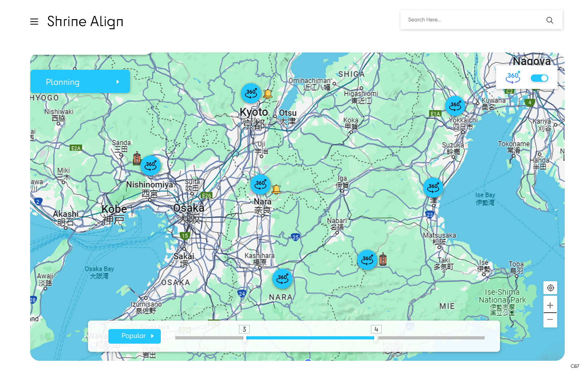Open 360 marker near Kashihara
The width and height of the screenshot is (588, 379).
(x=282, y=278)
